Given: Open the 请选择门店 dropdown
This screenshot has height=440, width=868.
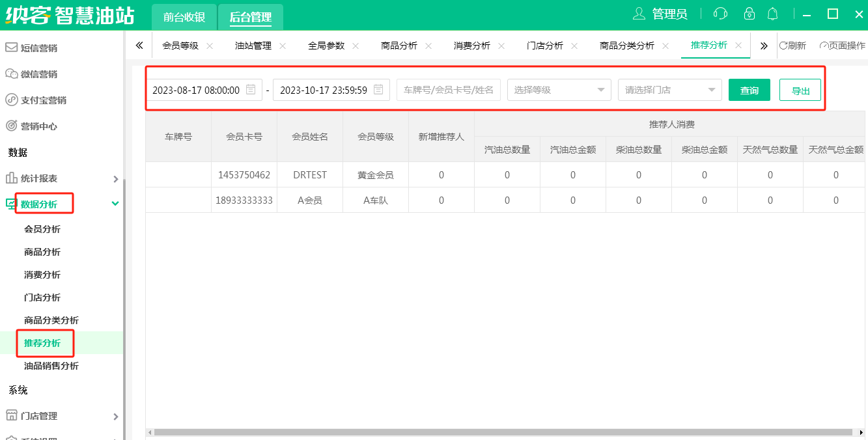Looking at the screenshot, I should click(x=669, y=90).
